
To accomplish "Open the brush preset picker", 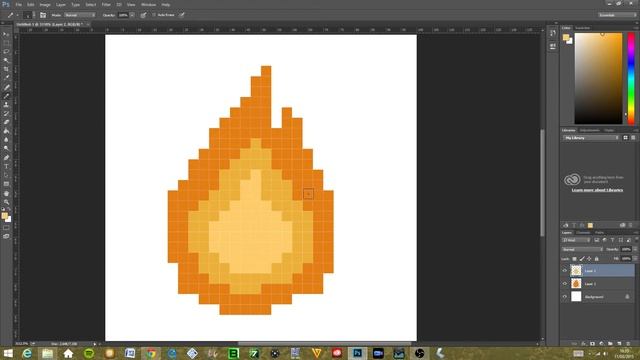I will [29, 15].
